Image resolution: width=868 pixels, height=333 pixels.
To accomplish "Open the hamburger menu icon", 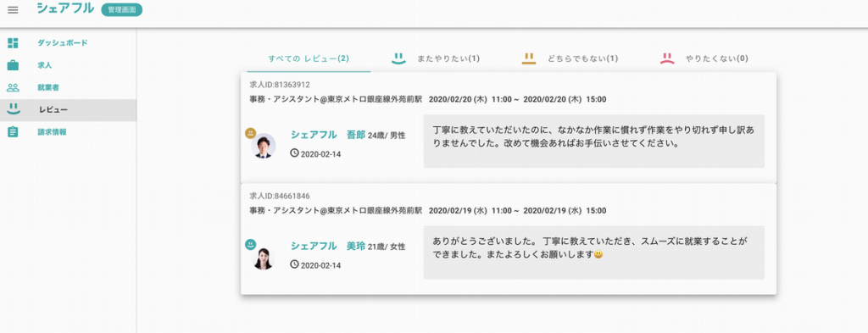I will pos(13,10).
